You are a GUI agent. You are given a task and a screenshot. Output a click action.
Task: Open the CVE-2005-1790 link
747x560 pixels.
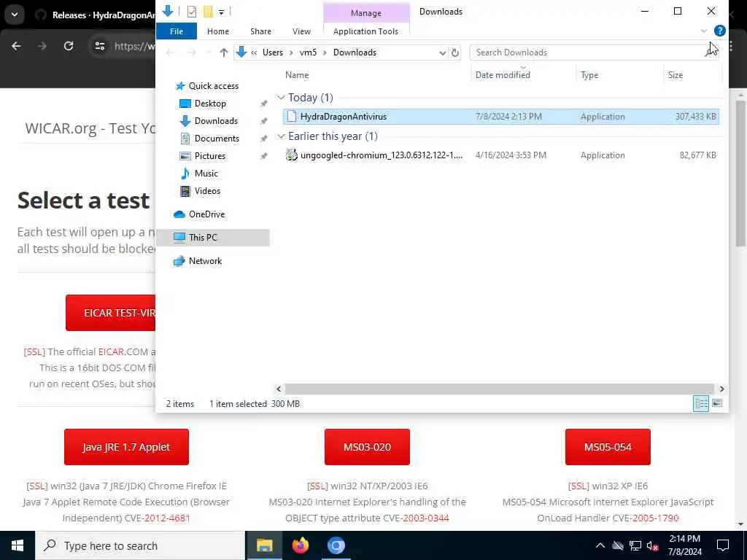coord(656,518)
